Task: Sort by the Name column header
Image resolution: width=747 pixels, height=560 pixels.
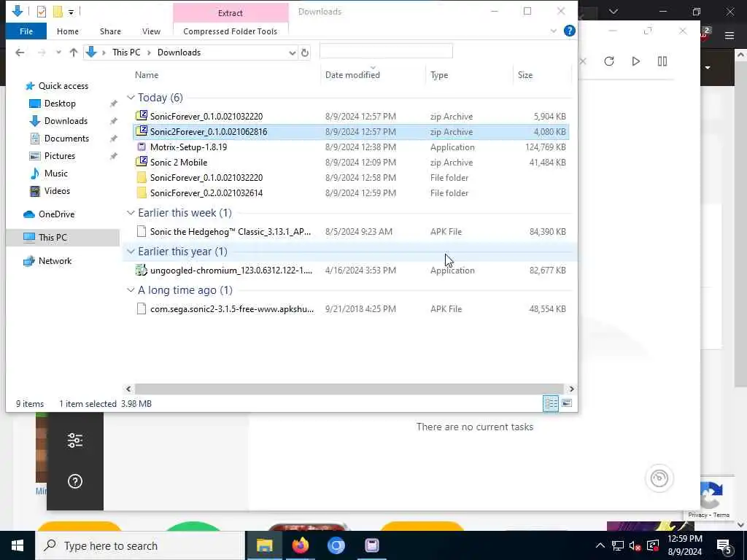Action: (146, 75)
